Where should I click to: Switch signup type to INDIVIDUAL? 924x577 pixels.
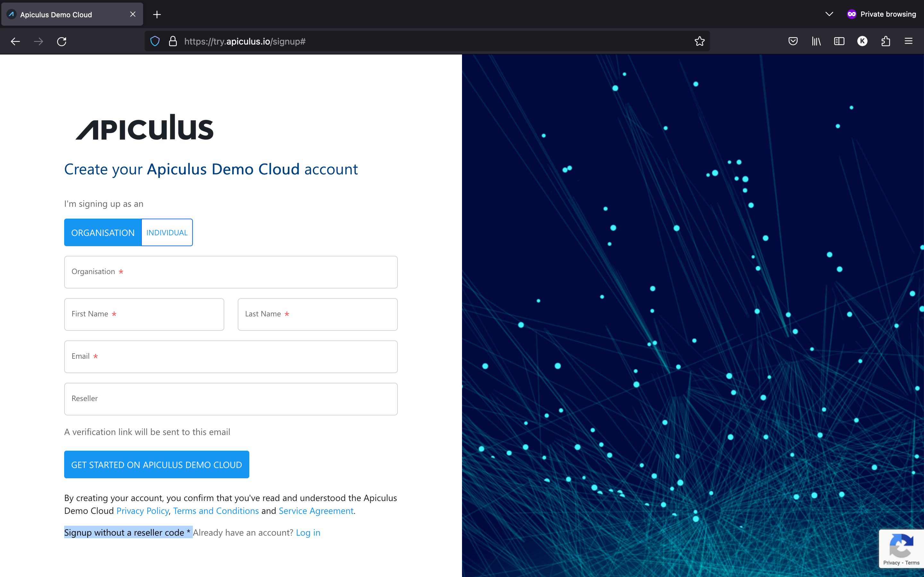(x=167, y=232)
